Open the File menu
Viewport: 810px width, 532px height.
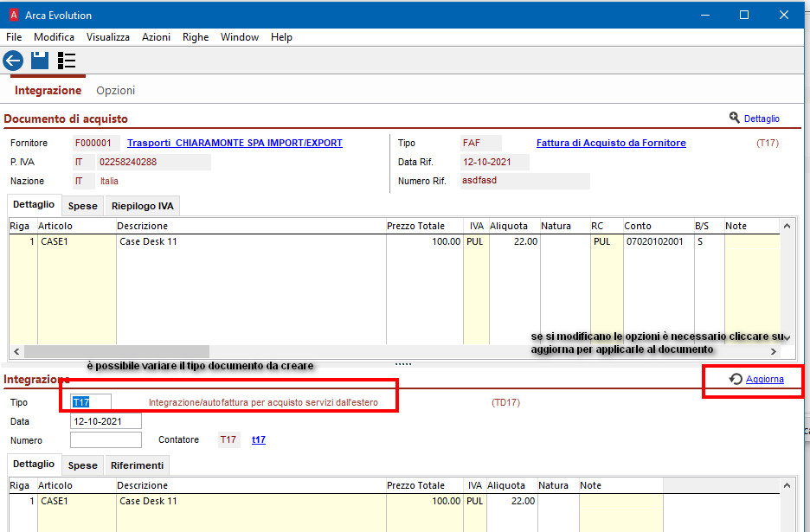(14, 37)
